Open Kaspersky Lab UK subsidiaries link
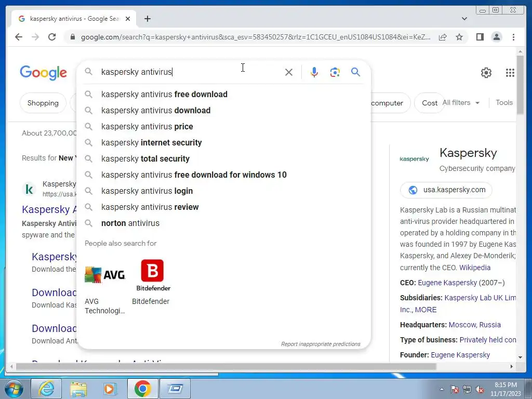Image resolution: width=532 pixels, height=399 pixels. (480, 298)
